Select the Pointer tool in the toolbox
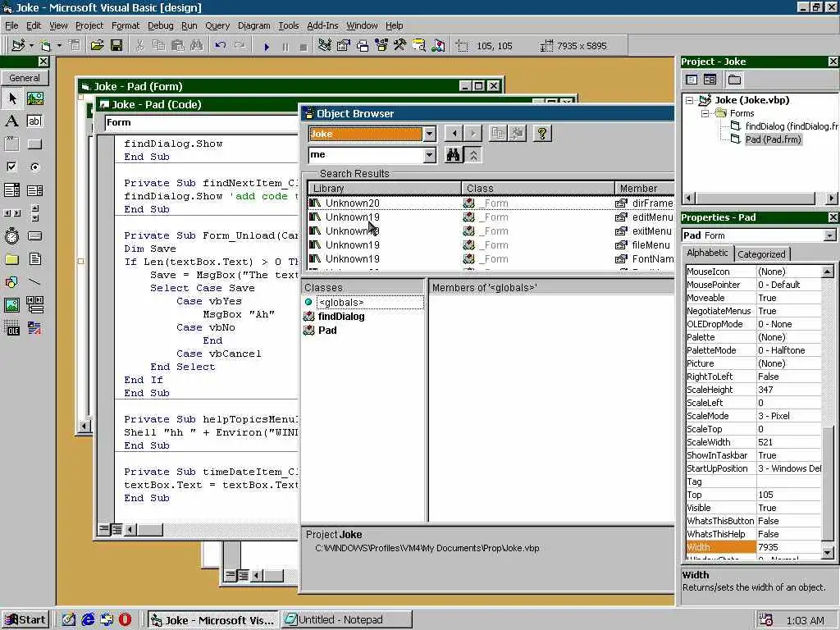 tap(11, 98)
